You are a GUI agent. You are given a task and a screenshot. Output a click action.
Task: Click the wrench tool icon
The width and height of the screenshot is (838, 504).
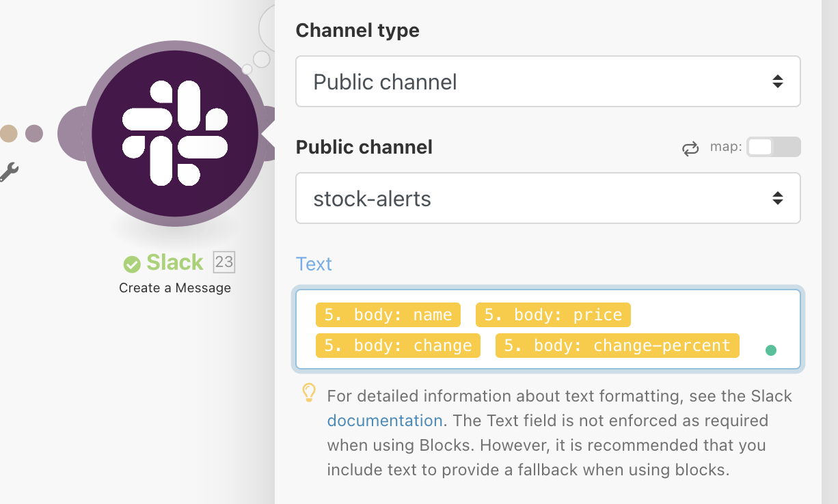[11, 172]
